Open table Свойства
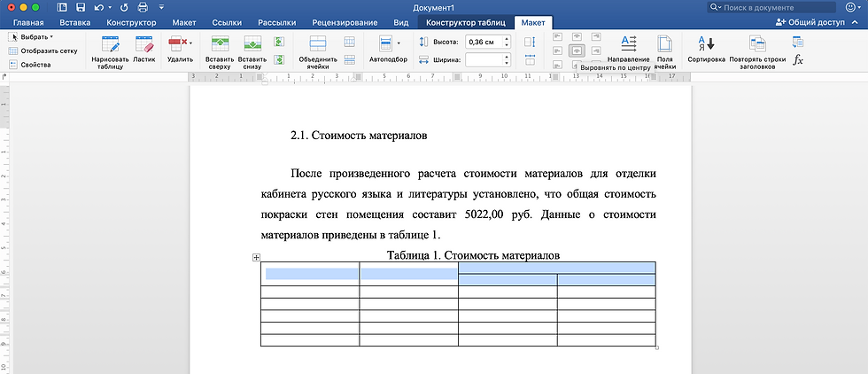 (30, 65)
